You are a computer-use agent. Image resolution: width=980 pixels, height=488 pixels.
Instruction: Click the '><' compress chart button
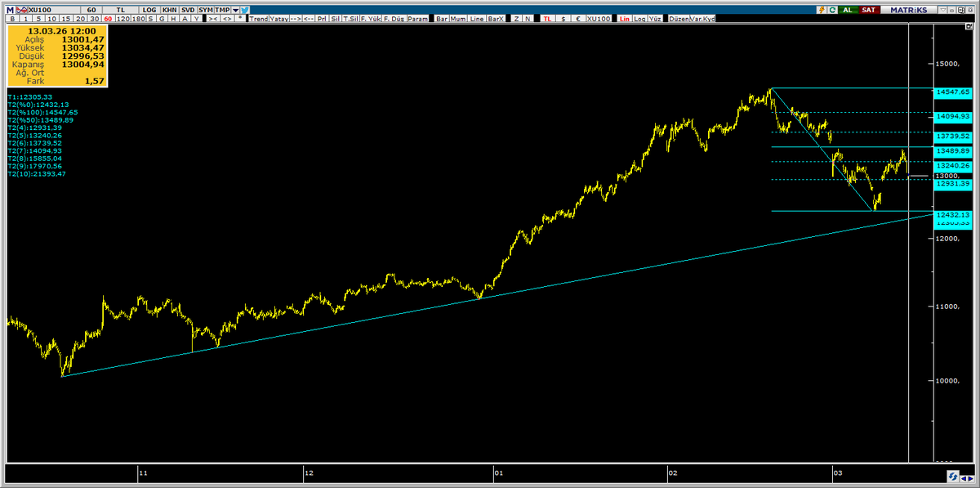[213, 19]
